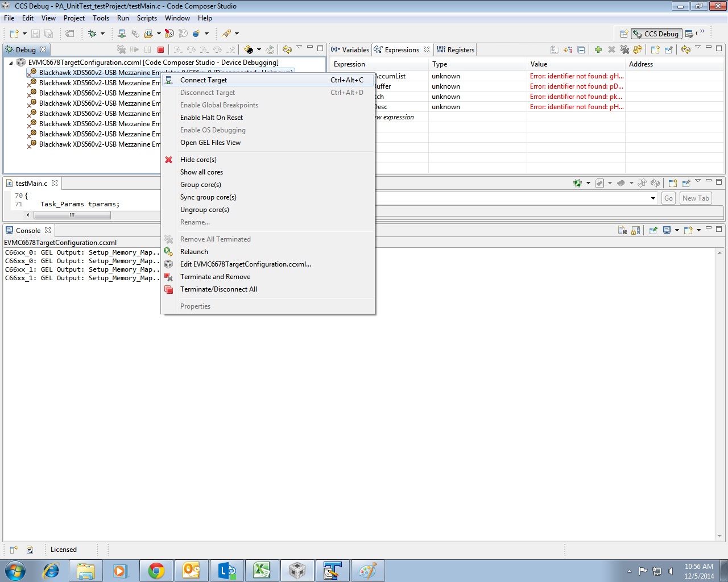
Task: Choose Enable Halt On Reset menu item
Action: coord(268,118)
